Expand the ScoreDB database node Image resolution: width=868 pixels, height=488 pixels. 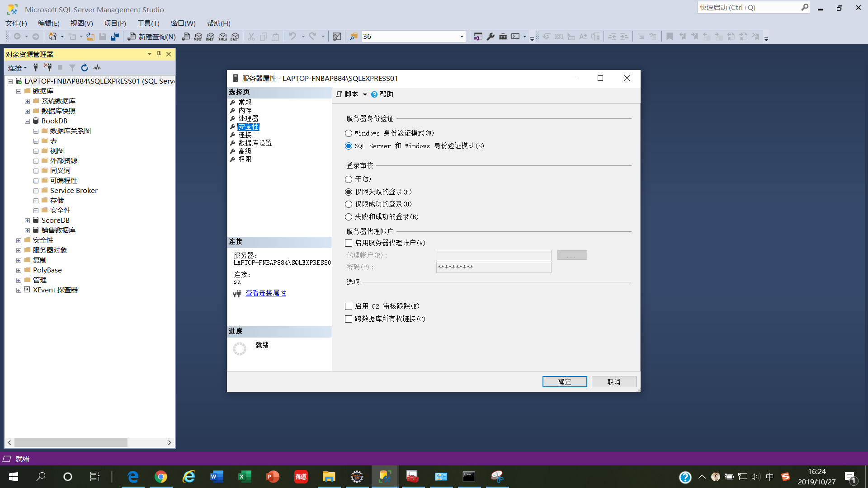tap(27, 221)
